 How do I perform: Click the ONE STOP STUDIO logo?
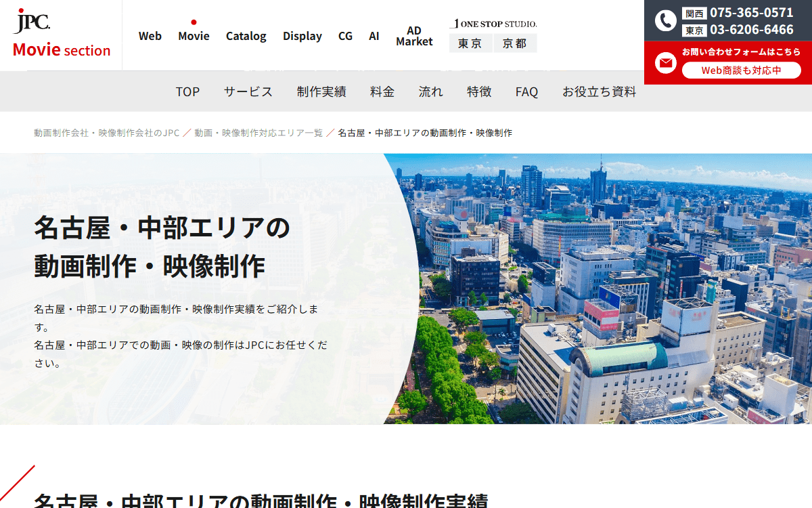pyautogui.click(x=493, y=24)
